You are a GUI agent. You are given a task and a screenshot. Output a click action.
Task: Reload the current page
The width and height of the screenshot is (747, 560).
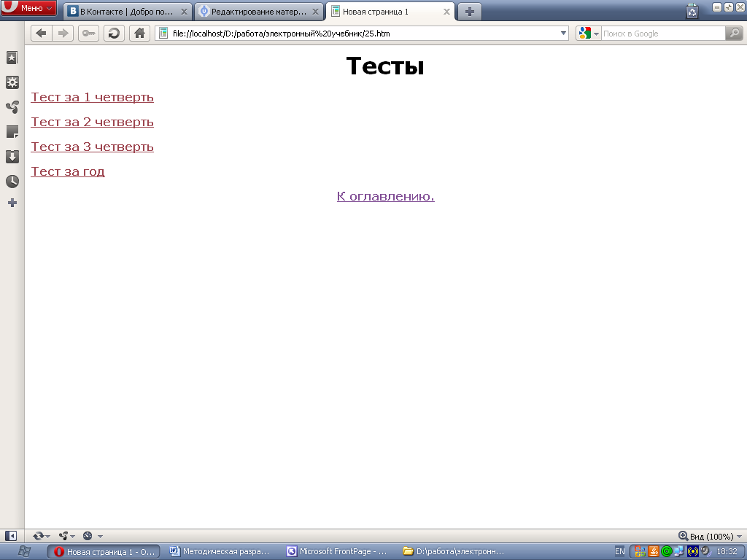pyautogui.click(x=114, y=34)
